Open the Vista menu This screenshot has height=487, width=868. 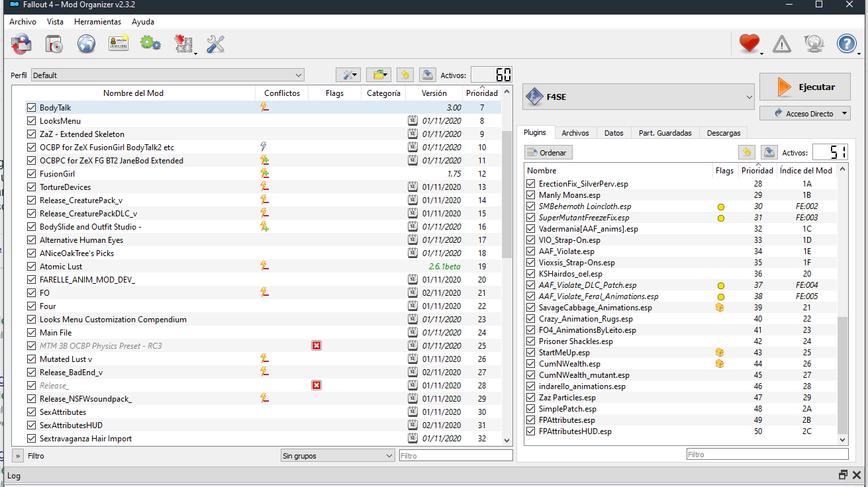pos(55,22)
